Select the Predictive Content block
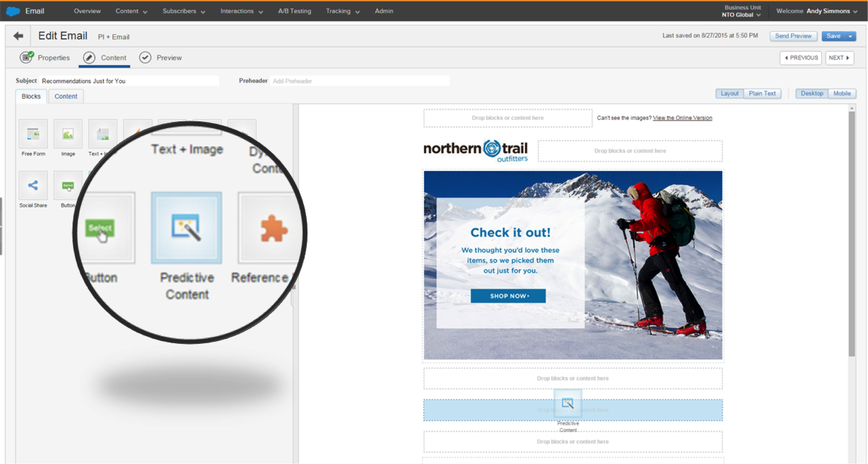Image resolution: width=868 pixels, height=464 pixels. [x=186, y=229]
